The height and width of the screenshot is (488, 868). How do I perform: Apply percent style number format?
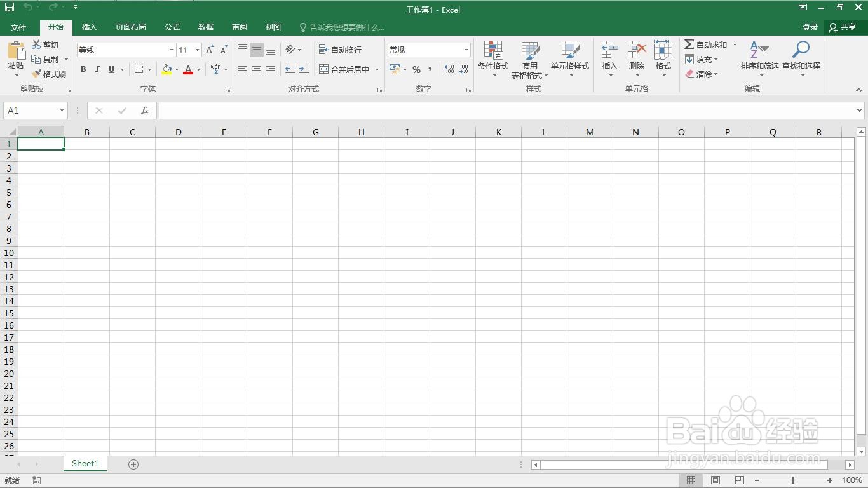click(416, 69)
